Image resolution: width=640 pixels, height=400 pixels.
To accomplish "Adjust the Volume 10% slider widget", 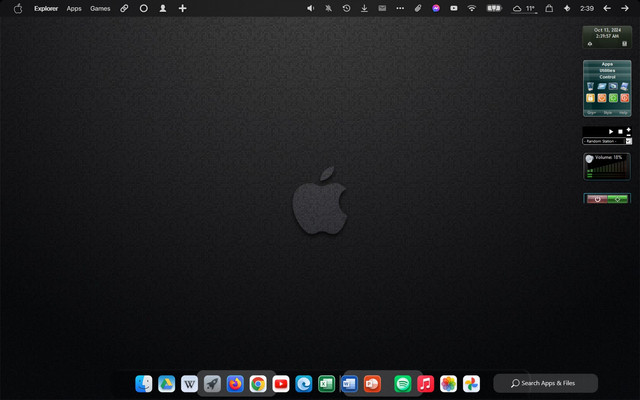I will [608, 169].
